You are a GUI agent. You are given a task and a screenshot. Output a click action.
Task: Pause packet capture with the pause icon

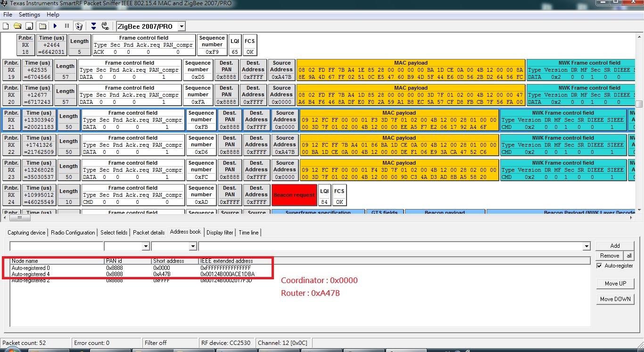coord(67,26)
